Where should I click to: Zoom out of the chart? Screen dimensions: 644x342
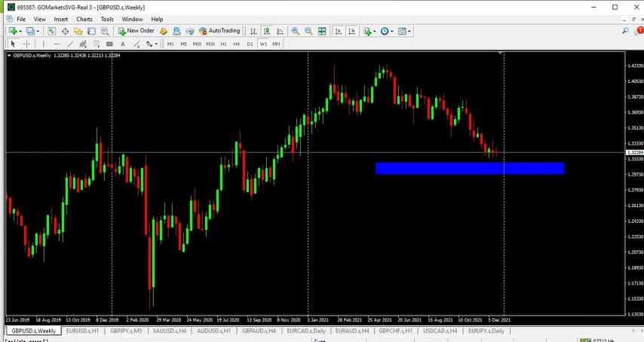[308, 31]
